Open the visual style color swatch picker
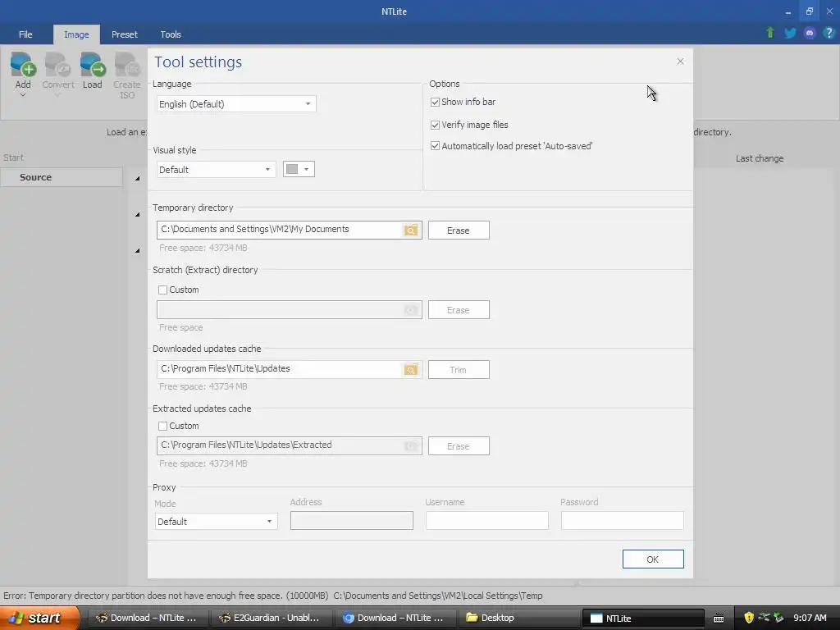840x630 pixels. pos(299,169)
